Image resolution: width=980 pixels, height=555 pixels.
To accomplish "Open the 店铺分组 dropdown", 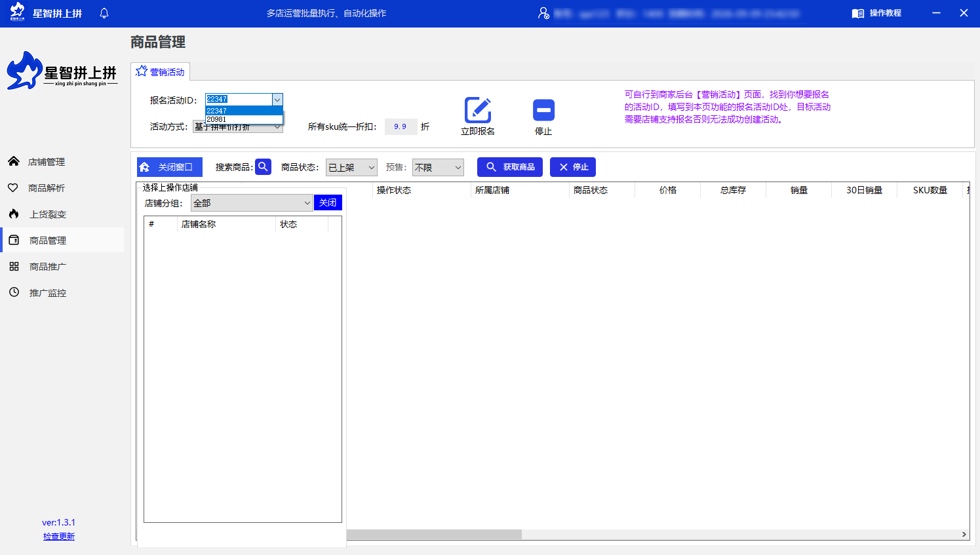I will pos(252,202).
